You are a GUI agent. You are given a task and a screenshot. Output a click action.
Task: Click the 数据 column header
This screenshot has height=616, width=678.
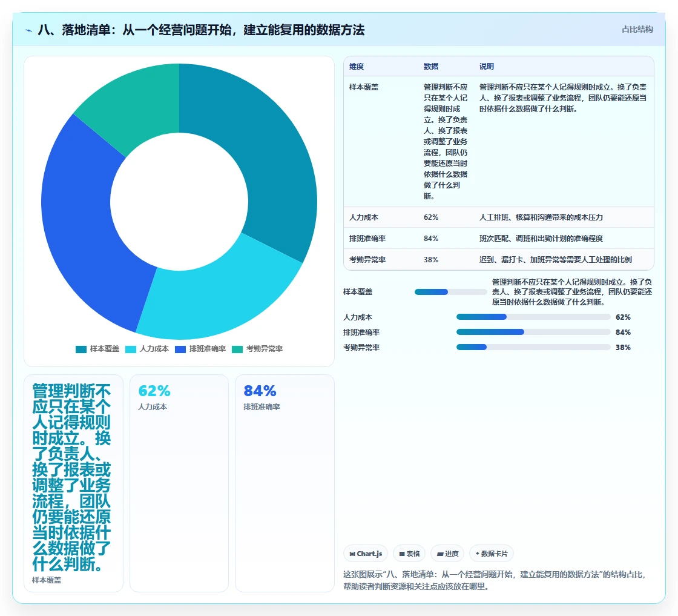tap(430, 67)
